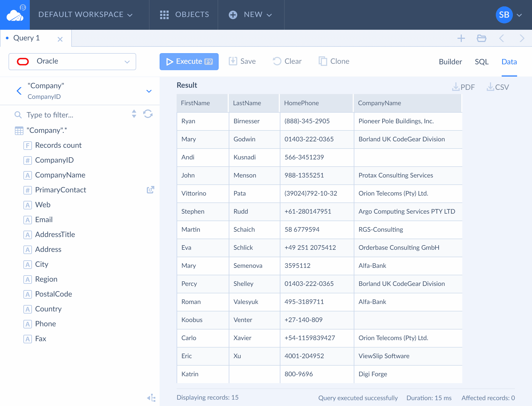Open the Default Workspace dropdown

(x=85, y=15)
